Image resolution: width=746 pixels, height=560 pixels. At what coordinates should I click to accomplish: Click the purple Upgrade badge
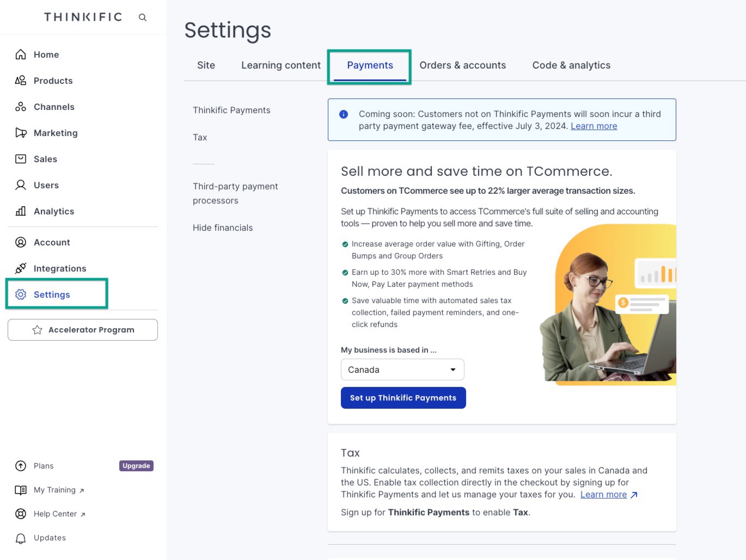(136, 466)
